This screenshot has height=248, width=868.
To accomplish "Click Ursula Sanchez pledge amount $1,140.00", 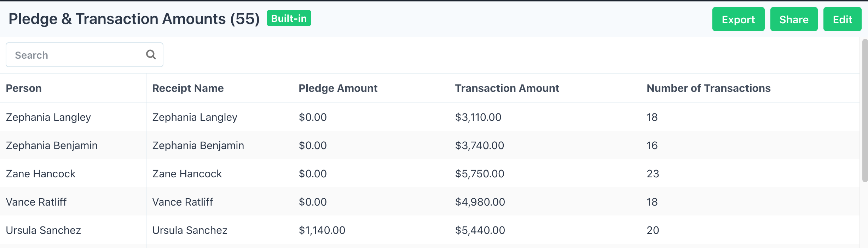I will click(322, 230).
